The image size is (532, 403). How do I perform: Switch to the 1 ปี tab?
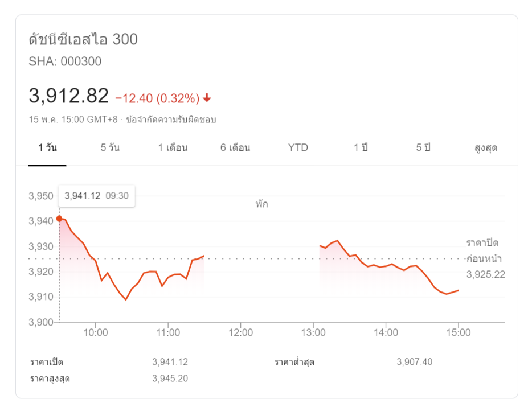click(361, 148)
